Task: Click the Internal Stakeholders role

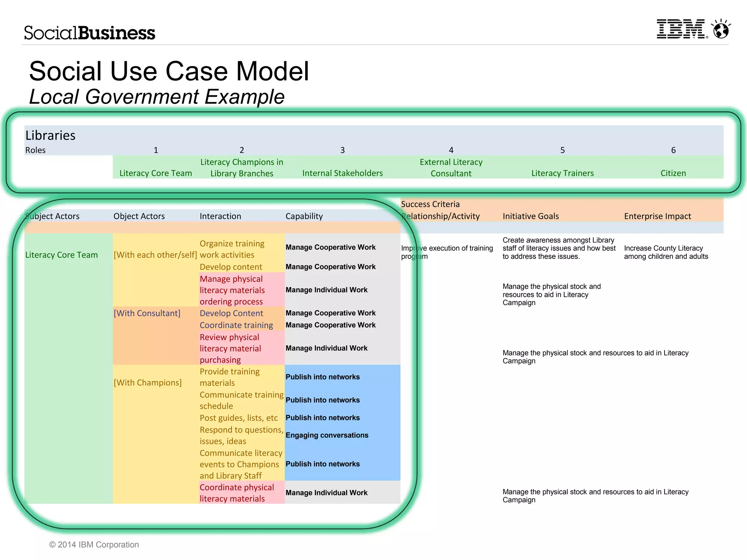Action: coord(342,173)
